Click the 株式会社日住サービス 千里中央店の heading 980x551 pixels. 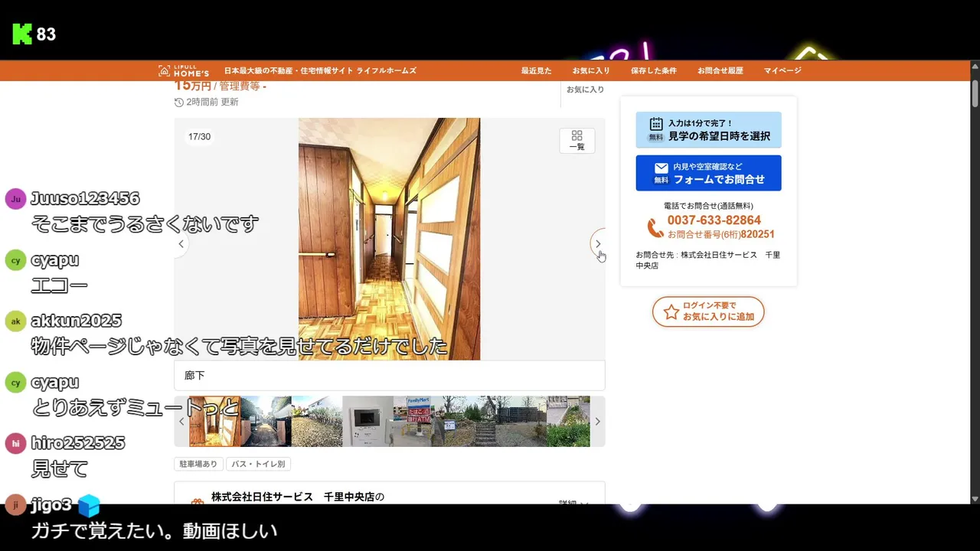298,497
